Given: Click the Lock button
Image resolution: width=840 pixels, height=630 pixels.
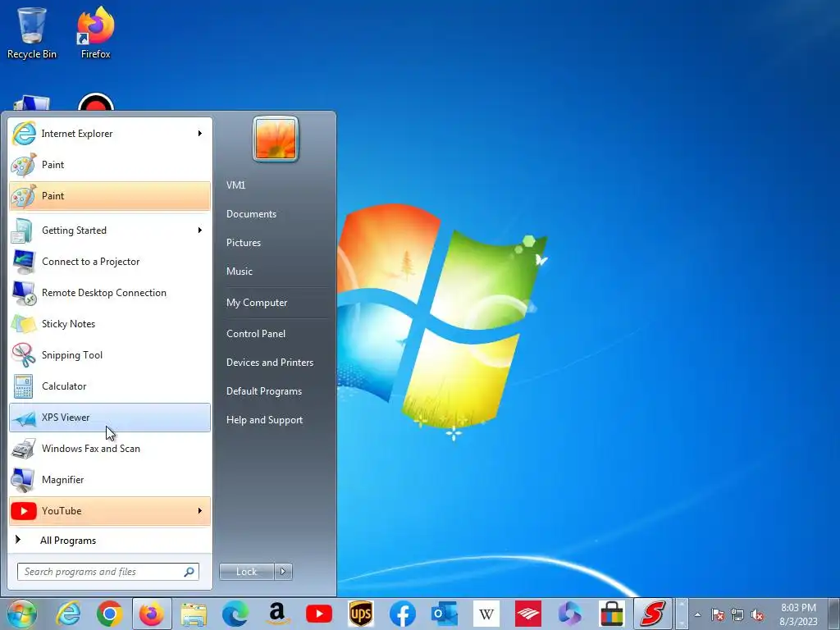Looking at the screenshot, I should coord(246,572).
